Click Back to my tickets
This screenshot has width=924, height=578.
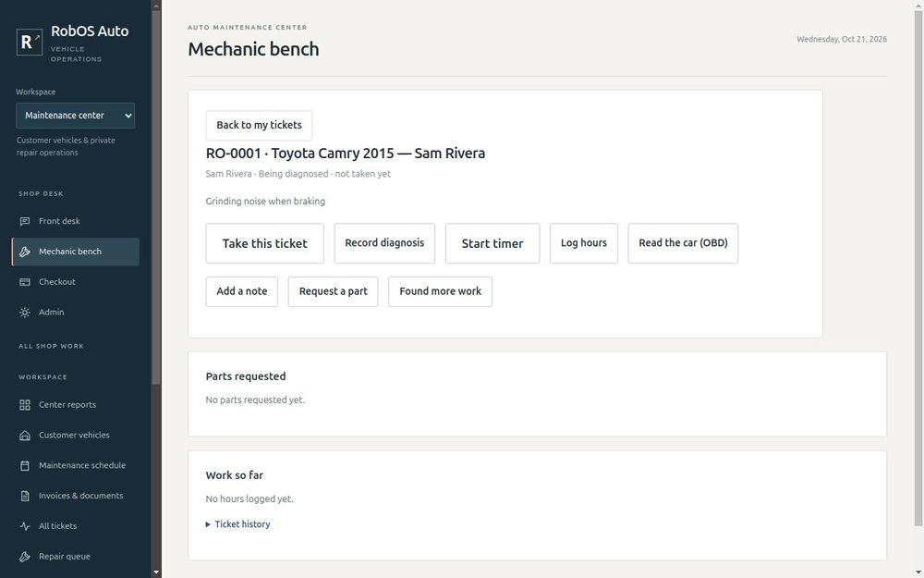click(x=260, y=125)
